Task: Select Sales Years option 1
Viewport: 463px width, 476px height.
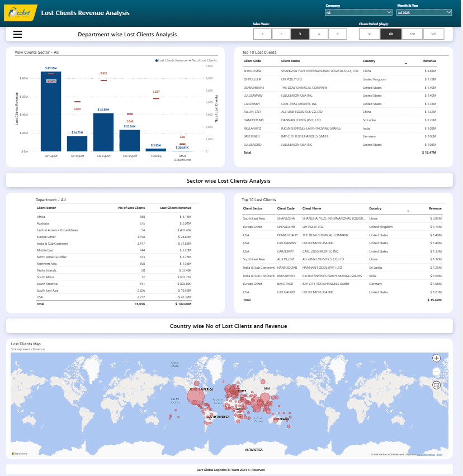Action: coord(262,34)
